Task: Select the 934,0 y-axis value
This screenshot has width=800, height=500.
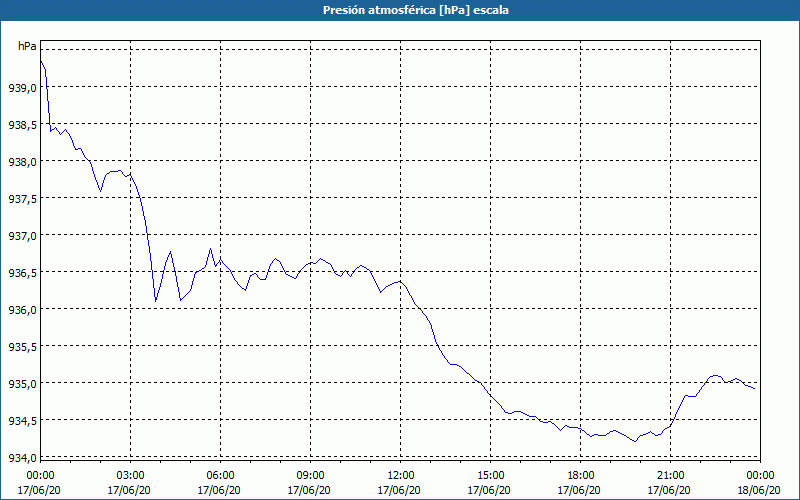Action: [22, 457]
